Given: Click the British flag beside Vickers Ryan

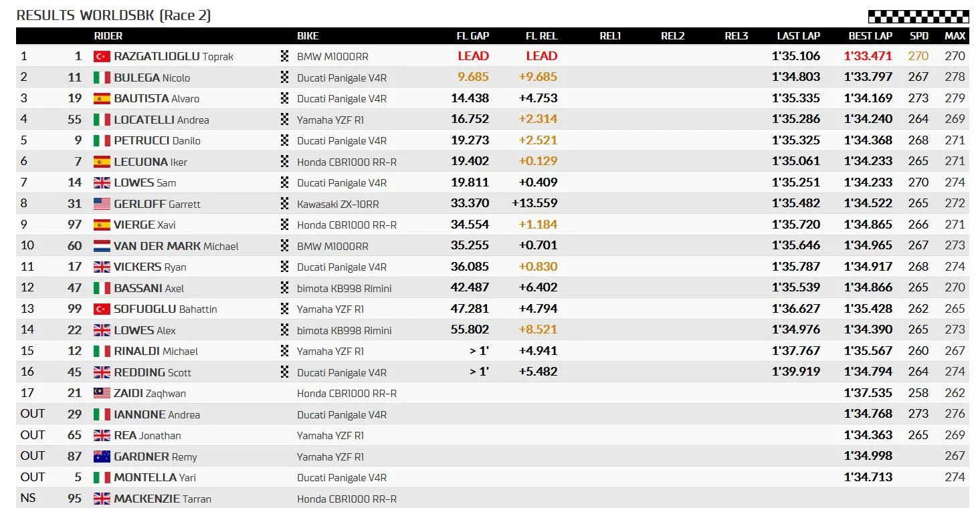Looking at the screenshot, I should coord(102,267).
